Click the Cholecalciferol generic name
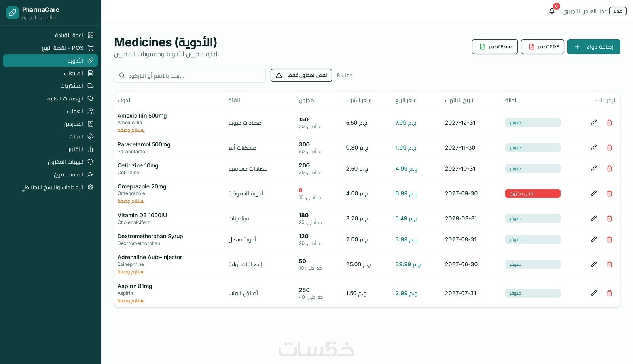This screenshot has height=364, width=633. pos(135,222)
